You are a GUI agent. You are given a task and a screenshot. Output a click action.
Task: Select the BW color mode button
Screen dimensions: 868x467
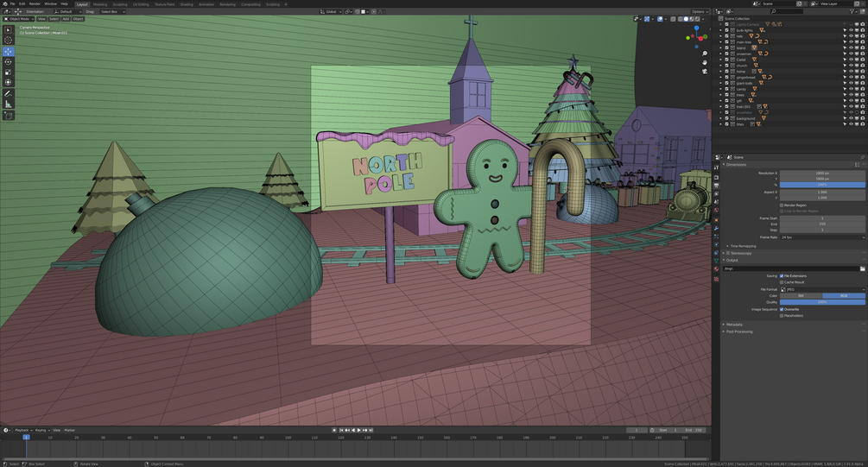801,295
